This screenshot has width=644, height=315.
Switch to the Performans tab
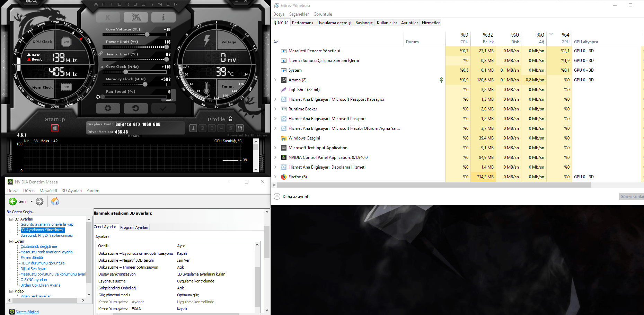[302, 23]
